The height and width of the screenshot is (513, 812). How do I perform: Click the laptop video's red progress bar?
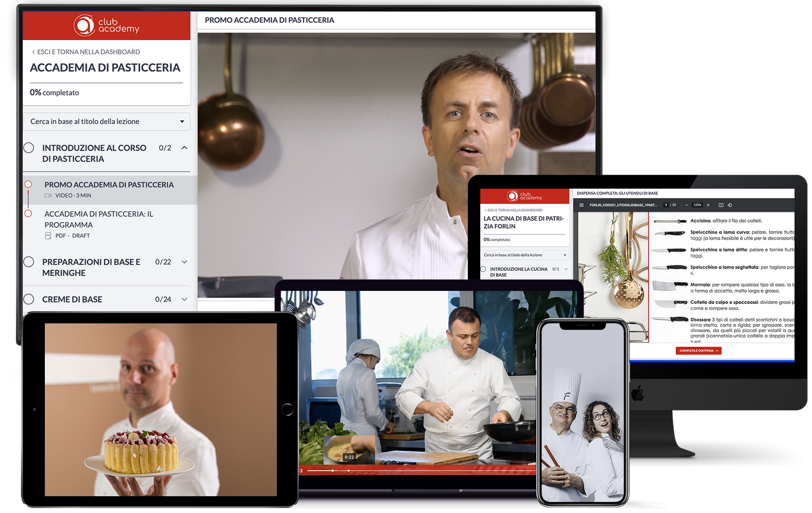pos(411,470)
